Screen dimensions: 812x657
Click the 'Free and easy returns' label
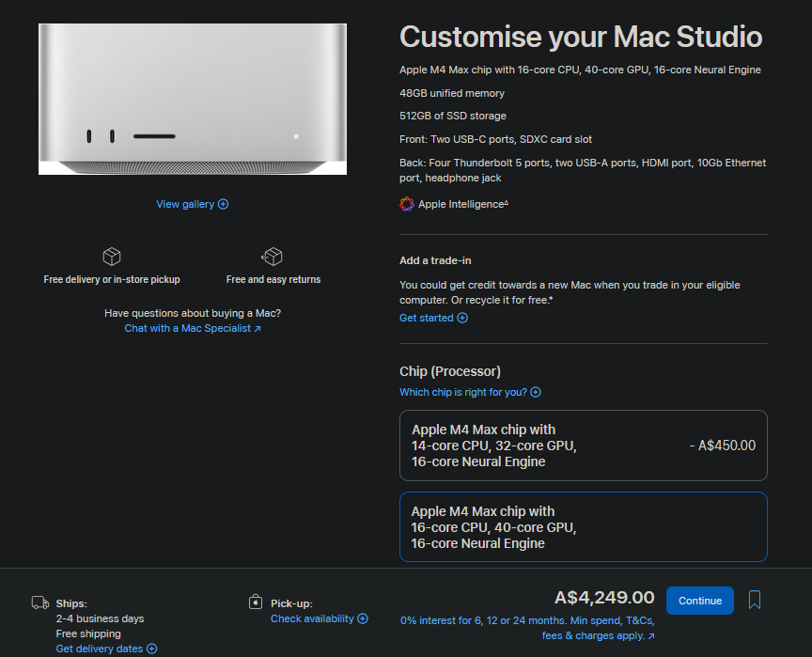point(273,279)
